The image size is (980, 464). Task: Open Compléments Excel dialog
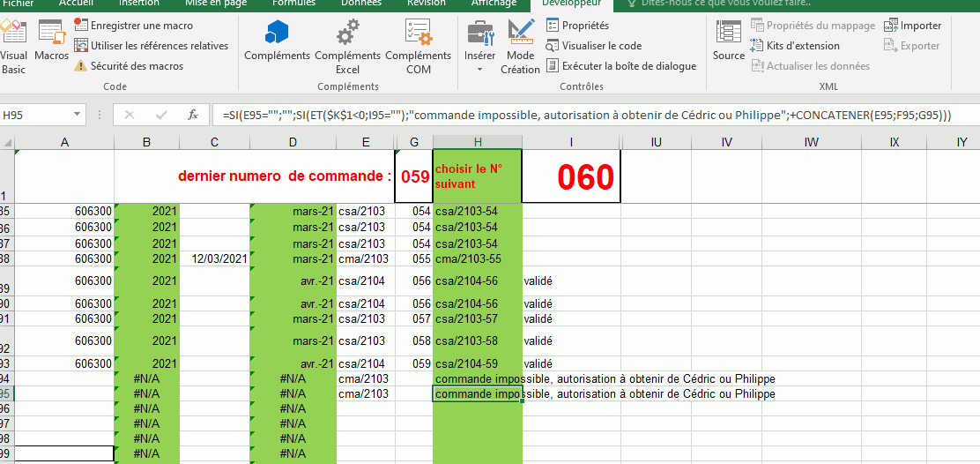(347, 48)
